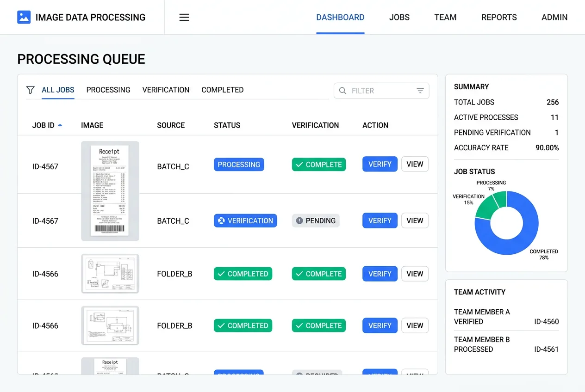Switch to the PROCESSING tab
585x392 pixels.
click(x=108, y=90)
